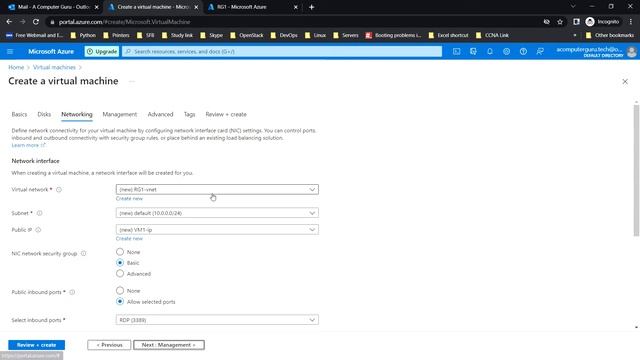Click the Upgrade button
Image resolution: width=640 pixels, height=360 pixels.
(102, 51)
